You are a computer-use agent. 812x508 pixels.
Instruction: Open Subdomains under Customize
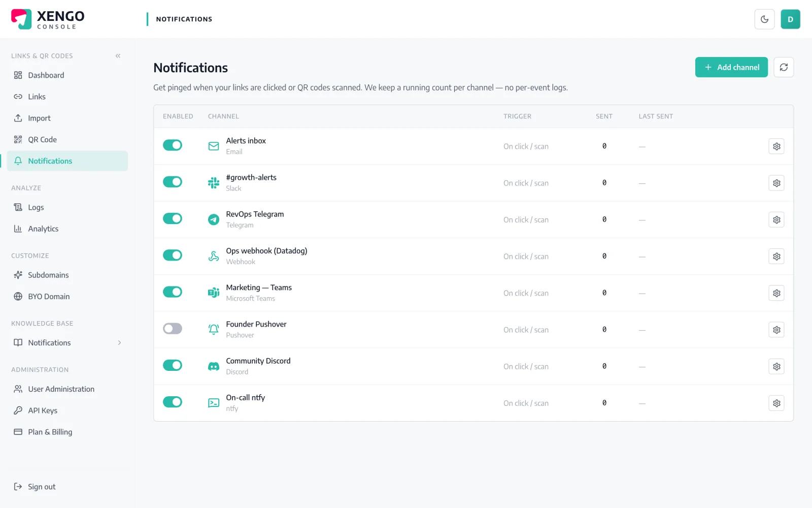pos(67,275)
